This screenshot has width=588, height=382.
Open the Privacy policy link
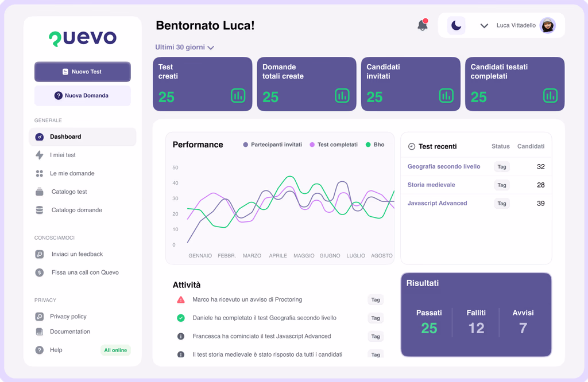68,317
